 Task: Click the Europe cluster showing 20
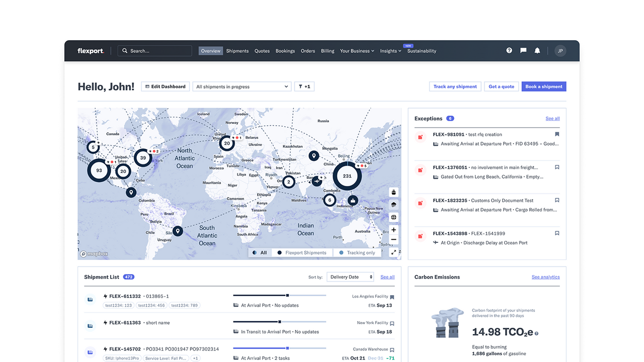(x=227, y=143)
